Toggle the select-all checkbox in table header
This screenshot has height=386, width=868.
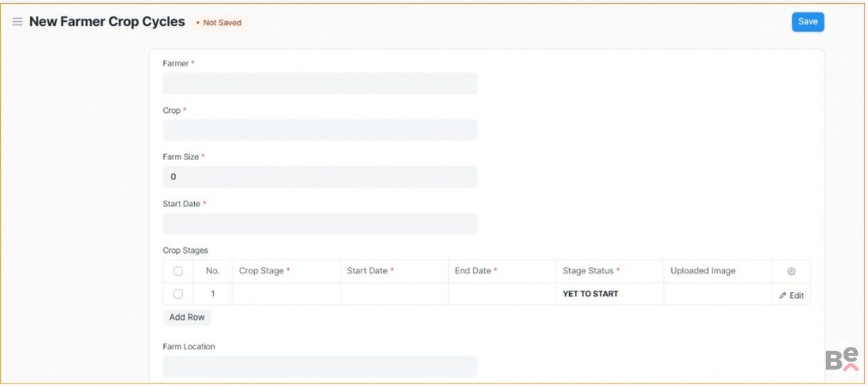pos(178,271)
